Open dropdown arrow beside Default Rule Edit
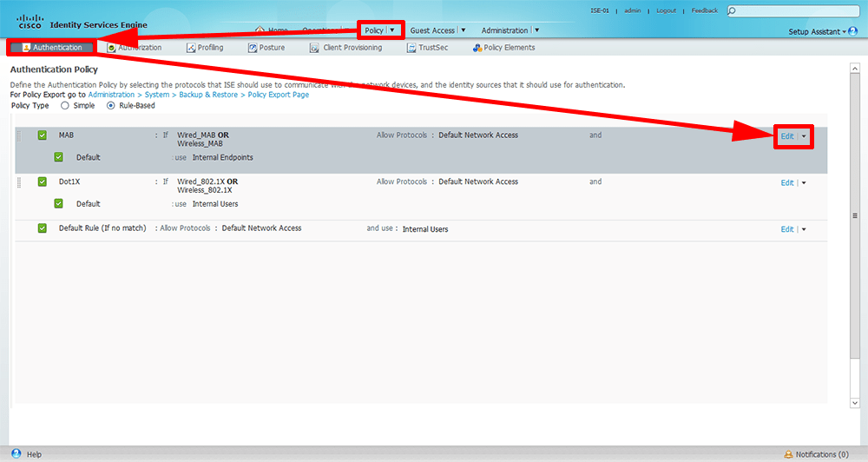The height and width of the screenshot is (462, 868). pyautogui.click(x=804, y=229)
